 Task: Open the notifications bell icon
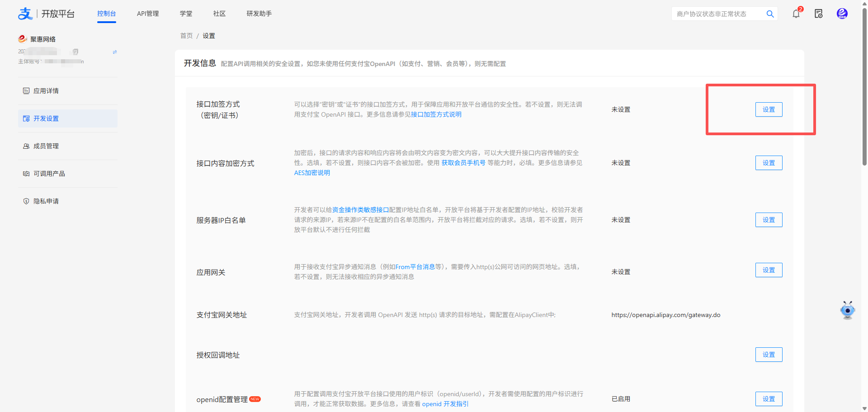click(x=796, y=14)
